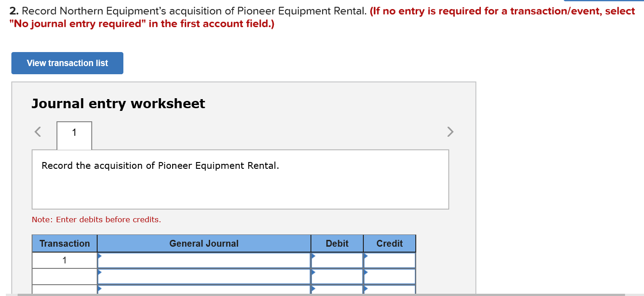Screen dimensions: 644x296
Task: Click the Debit triangle on the second row
Action: [312, 273]
